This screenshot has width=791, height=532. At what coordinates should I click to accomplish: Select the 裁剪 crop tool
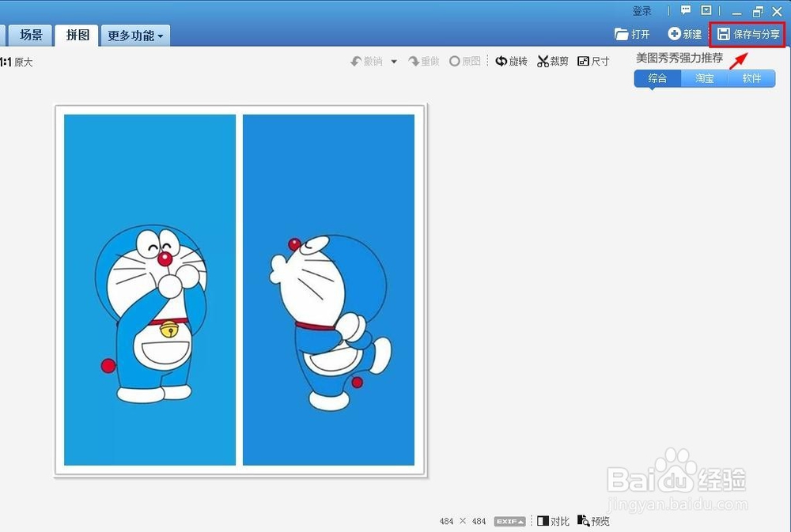(x=552, y=61)
